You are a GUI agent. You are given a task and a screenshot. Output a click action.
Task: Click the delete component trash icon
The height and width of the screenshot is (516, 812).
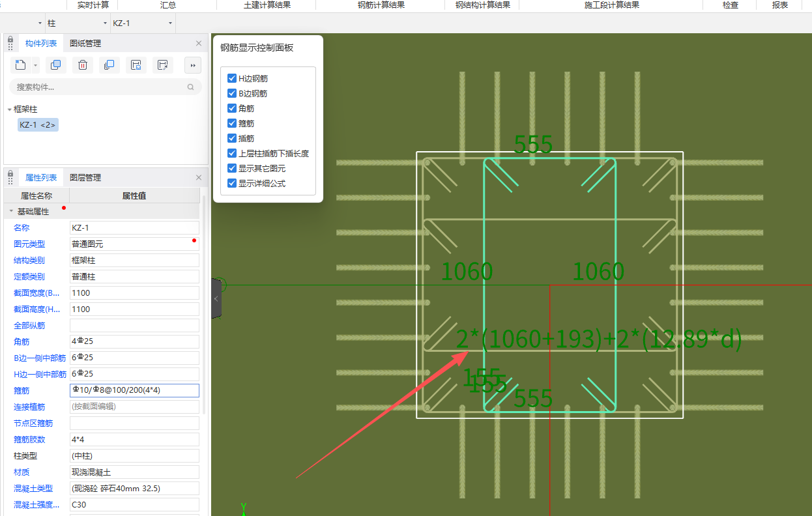[83, 64]
